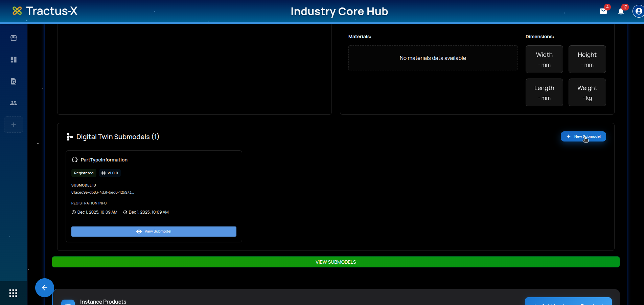The height and width of the screenshot is (305, 644).
Task: Click the Width dimension tile
Action: 544,59
